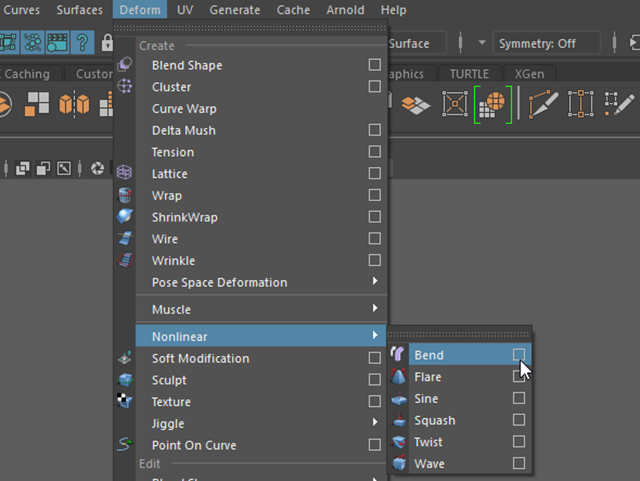Open Lattice options box
640x481 pixels.
[374, 173]
